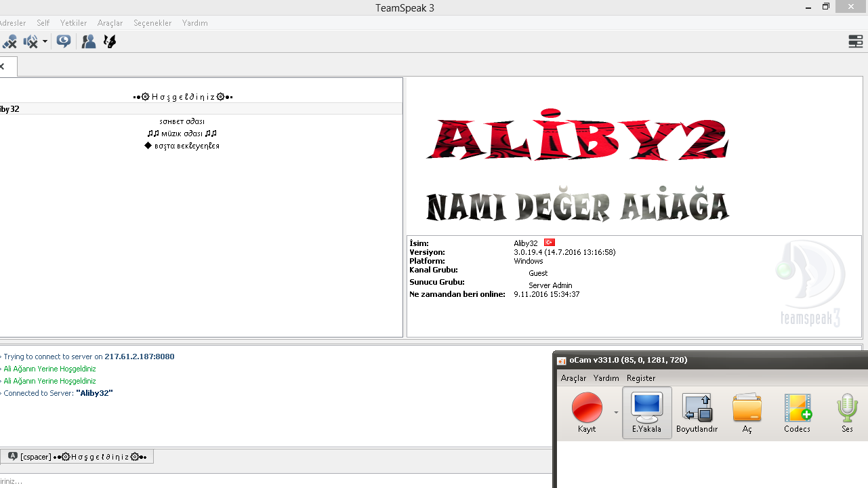Image resolution: width=868 pixels, height=488 pixels.
Task: Open the Codecs settings in oCam
Action: coord(797,413)
